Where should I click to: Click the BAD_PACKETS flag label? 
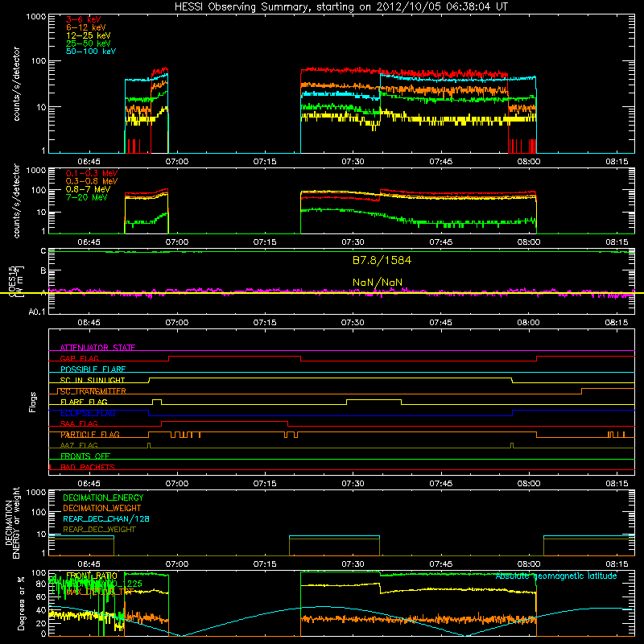point(88,467)
